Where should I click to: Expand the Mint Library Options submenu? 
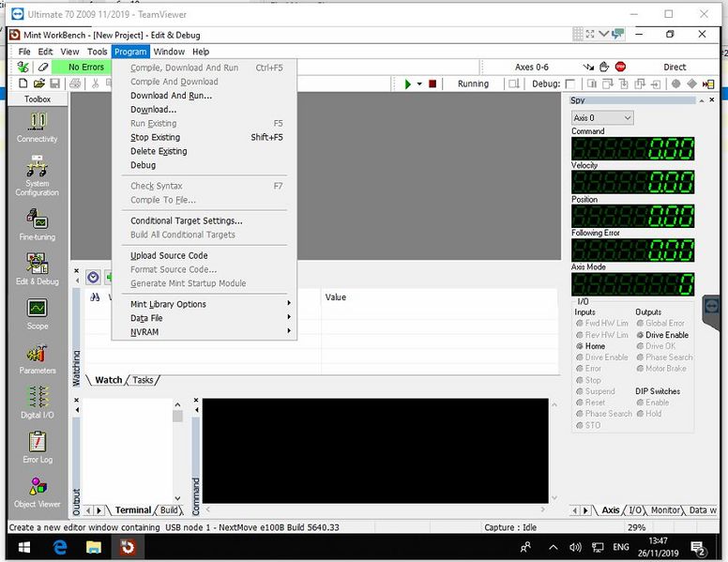coord(205,304)
